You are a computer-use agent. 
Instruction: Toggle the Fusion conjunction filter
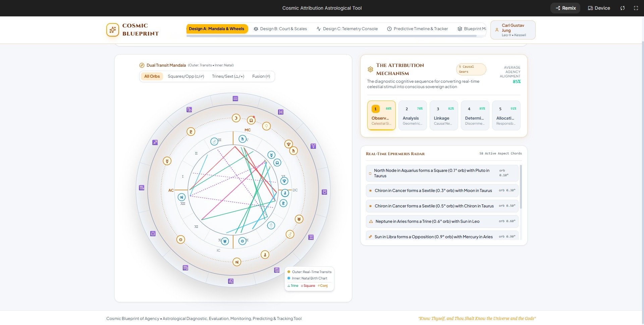click(x=261, y=76)
